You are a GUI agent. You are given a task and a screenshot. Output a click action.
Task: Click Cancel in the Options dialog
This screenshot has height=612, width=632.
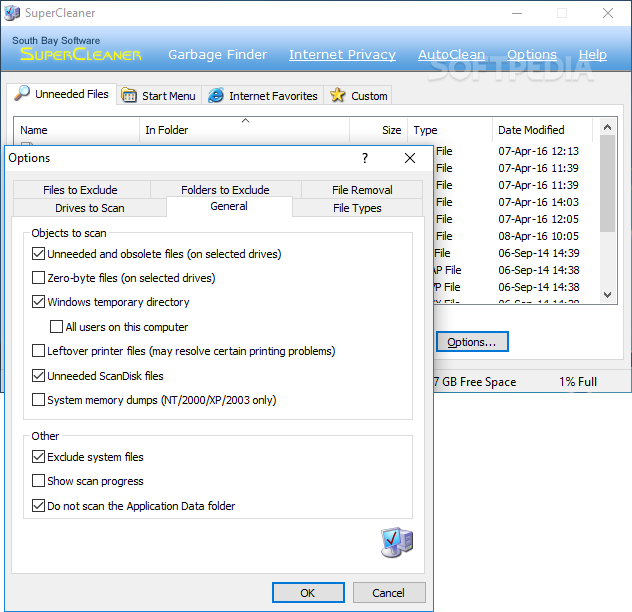click(x=389, y=593)
